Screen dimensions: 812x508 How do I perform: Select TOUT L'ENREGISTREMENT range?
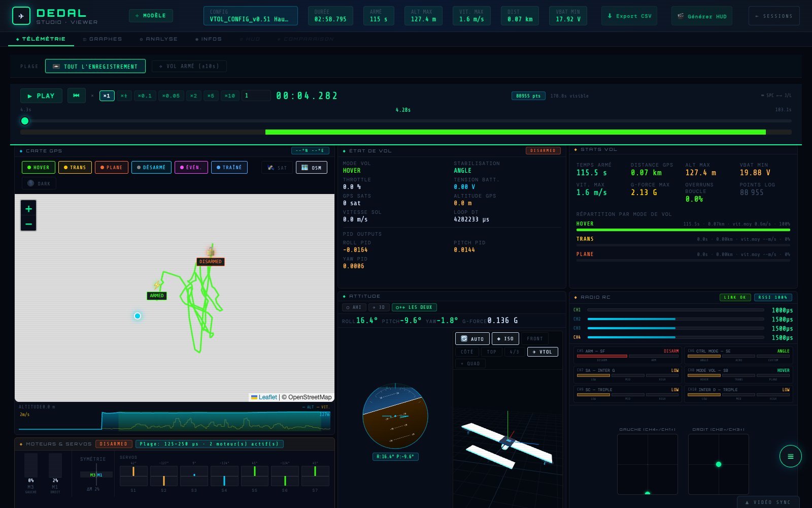(95, 66)
